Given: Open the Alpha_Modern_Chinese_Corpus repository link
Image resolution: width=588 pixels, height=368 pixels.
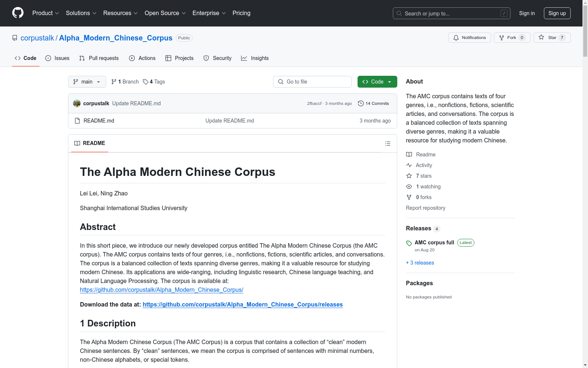Looking at the screenshot, I should tap(116, 38).
